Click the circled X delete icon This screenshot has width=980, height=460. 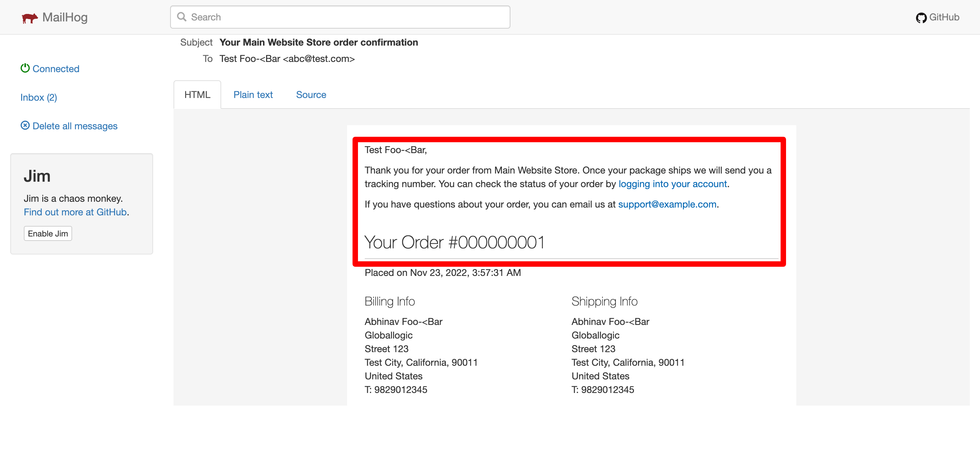click(x=25, y=125)
